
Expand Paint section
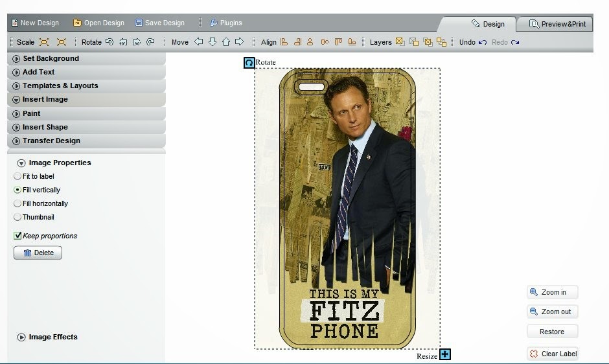point(86,113)
